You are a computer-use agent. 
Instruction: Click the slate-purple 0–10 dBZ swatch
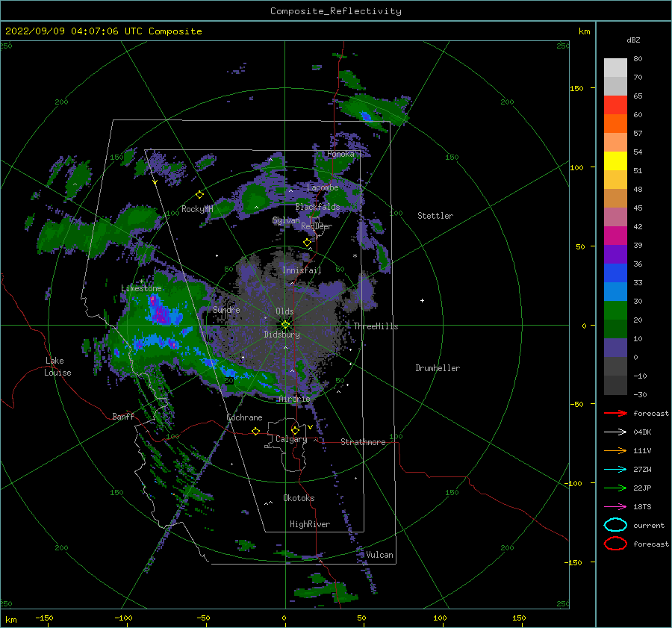tap(615, 348)
